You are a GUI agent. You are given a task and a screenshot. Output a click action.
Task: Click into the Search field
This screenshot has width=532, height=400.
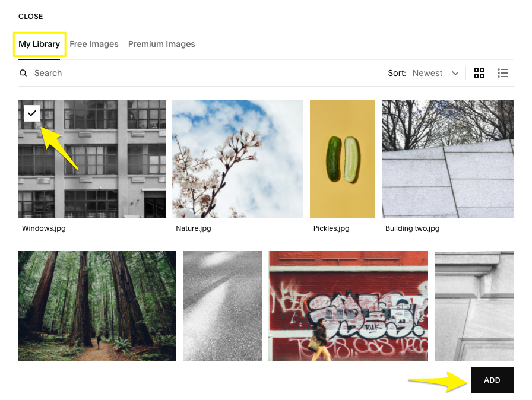(x=204, y=73)
